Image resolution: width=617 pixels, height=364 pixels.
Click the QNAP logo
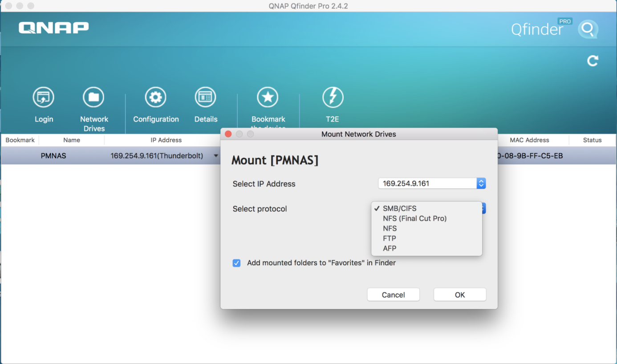tap(54, 28)
